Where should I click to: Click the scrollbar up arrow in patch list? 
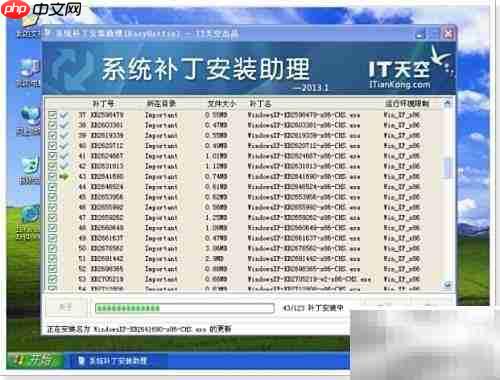point(447,103)
